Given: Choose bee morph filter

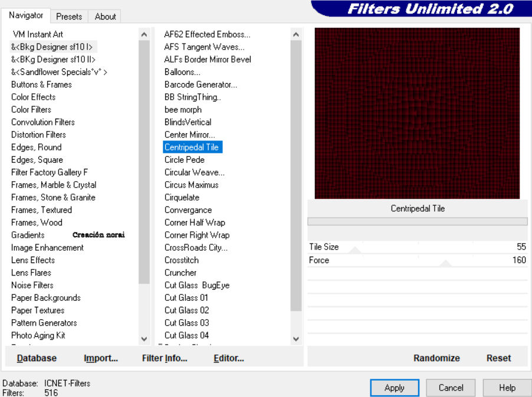Looking at the screenshot, I should tap(183, 110).
